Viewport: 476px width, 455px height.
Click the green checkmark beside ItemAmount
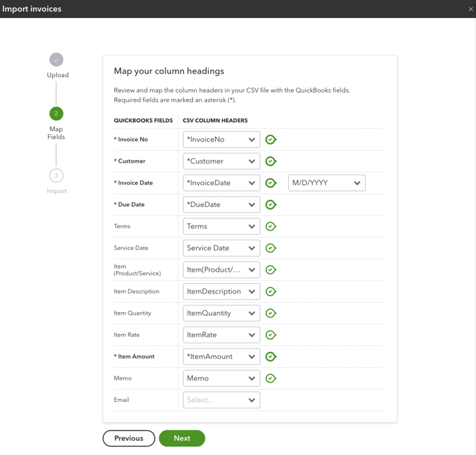(x=271, y=356)
